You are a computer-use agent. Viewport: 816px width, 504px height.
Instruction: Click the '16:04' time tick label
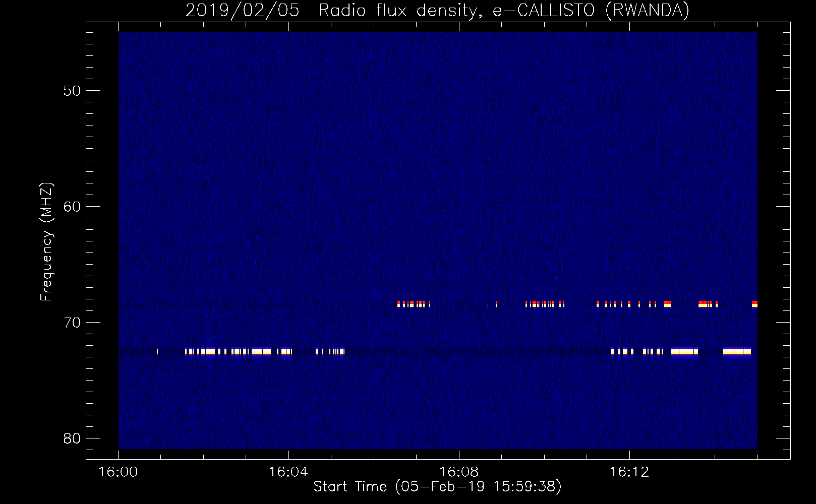pos(288,472)
